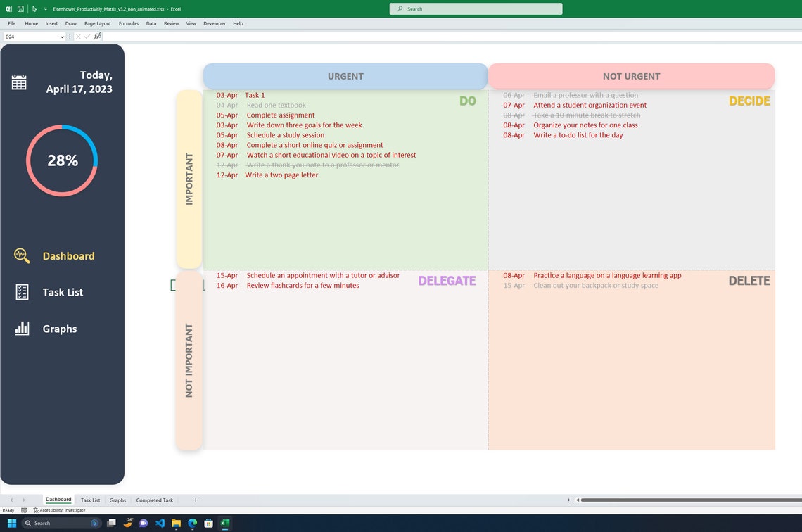Image resolution: width=802 pixels, height=532 pixels.
Task: Click the Cancel X icon in the formula bar
Action: click(x=78, y=36)
